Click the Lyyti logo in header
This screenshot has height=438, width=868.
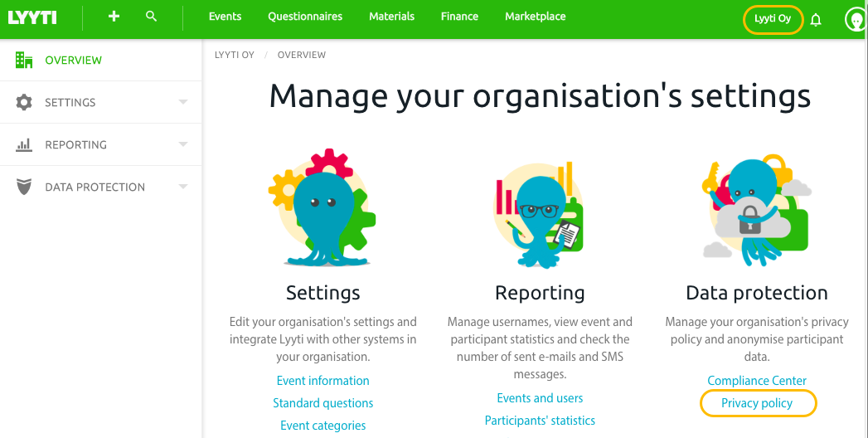coord(32,17)
